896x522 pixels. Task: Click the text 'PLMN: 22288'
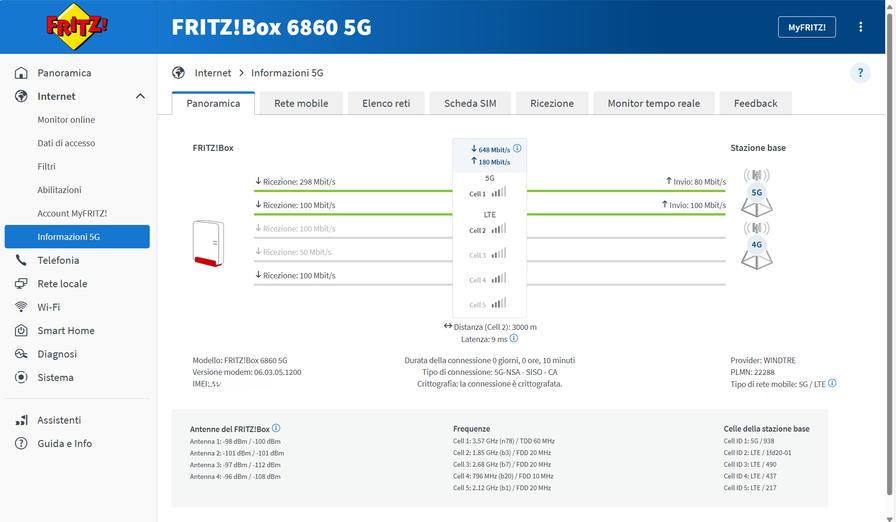tap(753, 372)
